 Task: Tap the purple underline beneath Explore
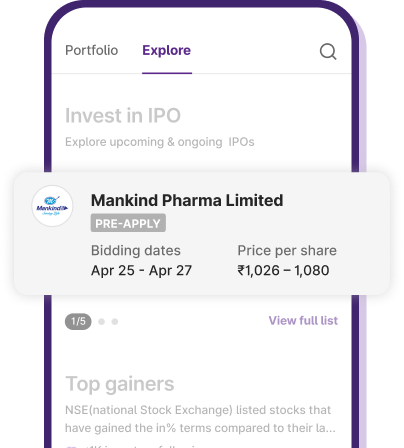(167, 73)
